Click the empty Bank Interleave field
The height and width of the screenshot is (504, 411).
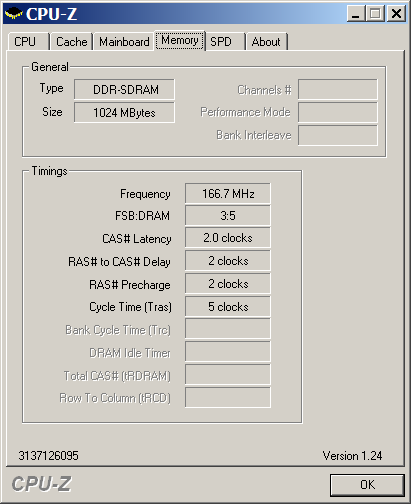pyautogui.click(x=338, y=135)
